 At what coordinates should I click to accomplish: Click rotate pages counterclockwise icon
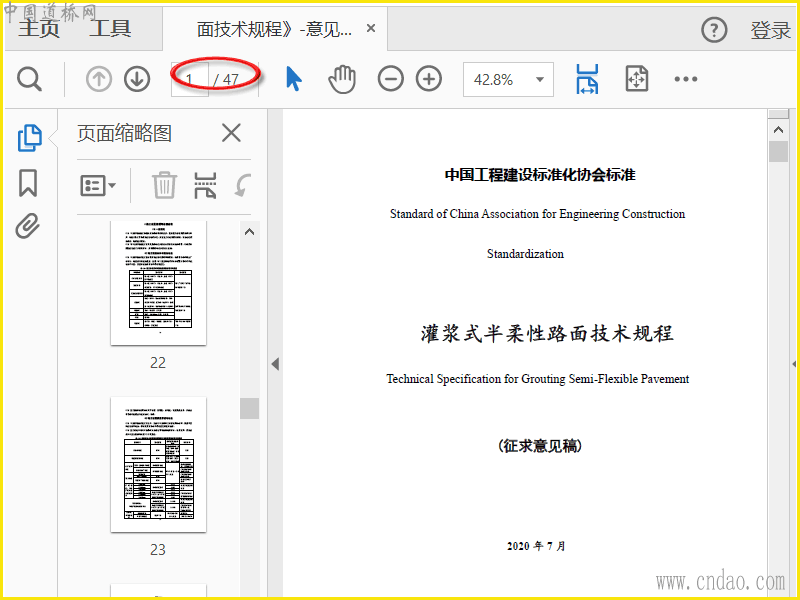coord(243,185)
